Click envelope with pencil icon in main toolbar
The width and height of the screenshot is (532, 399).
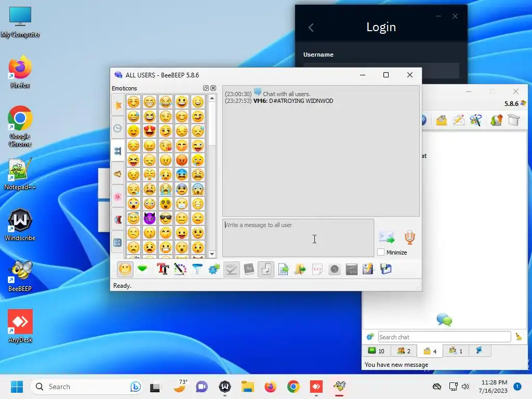[458, 120]
